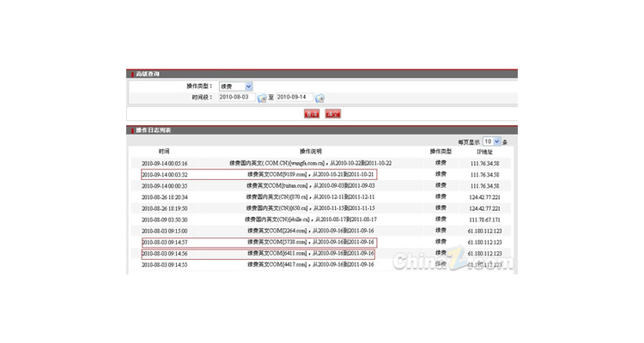
Task: Open the end date calendar picker icon
Action: (319, 98)
